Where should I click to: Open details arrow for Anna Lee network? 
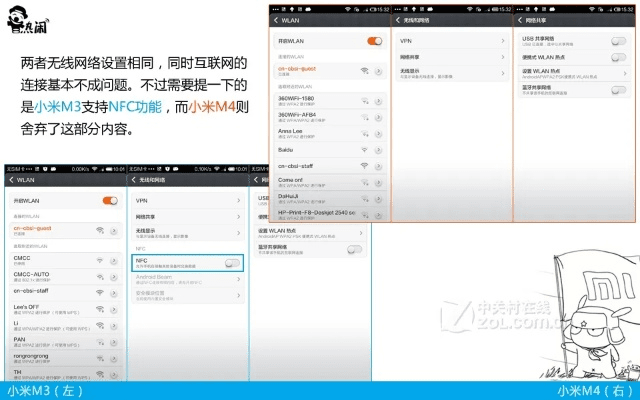tap(378, 133)
